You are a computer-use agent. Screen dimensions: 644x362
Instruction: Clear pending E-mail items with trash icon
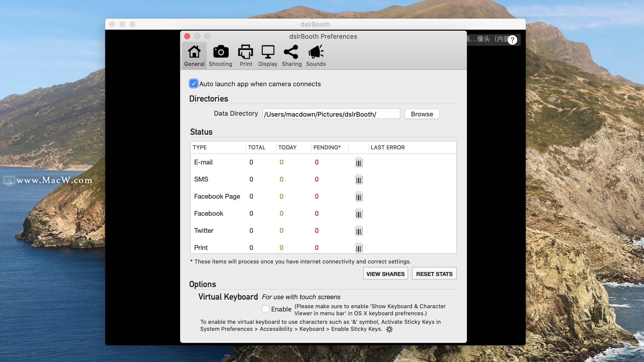tap(359, 163)
